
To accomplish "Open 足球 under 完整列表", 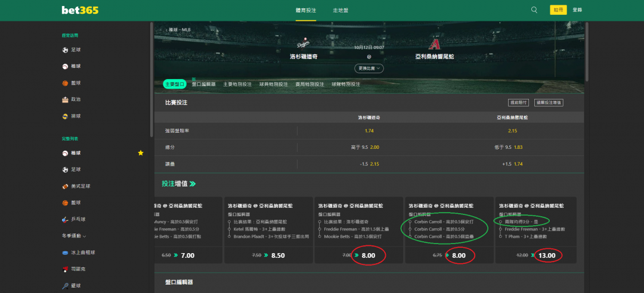I will click(x=76, y=170).
